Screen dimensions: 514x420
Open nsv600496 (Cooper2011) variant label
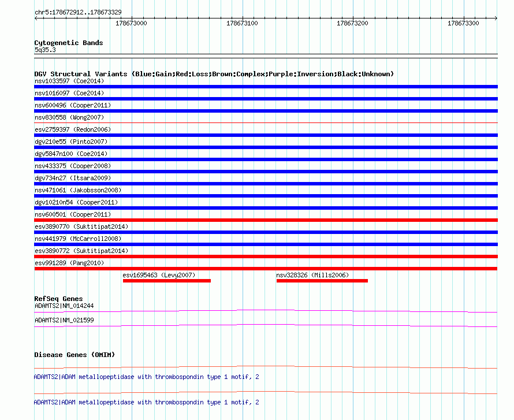73,105
